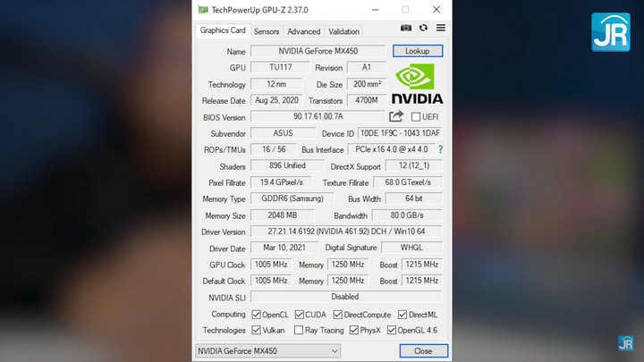Viewport: 644px width, 362px height.
Task: Click the Texture Fillrate field 68.0 GTexel/s
Action: click(408, 182)
